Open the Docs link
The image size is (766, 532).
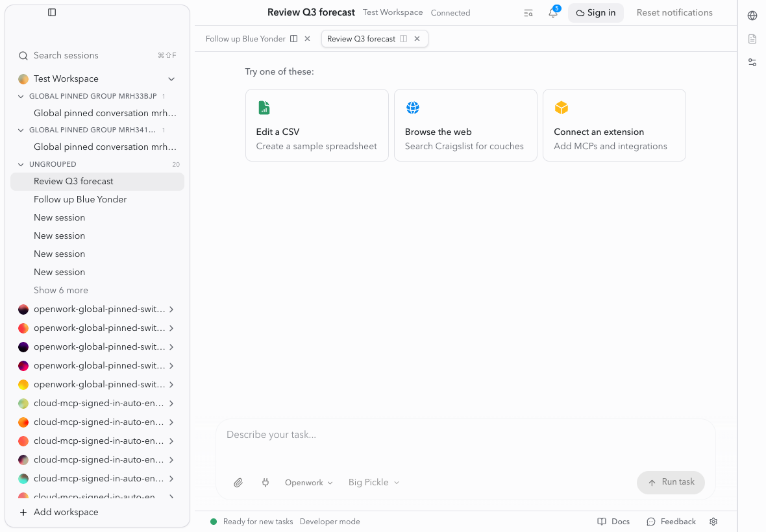pyautogui.click(x=613, y=522)
